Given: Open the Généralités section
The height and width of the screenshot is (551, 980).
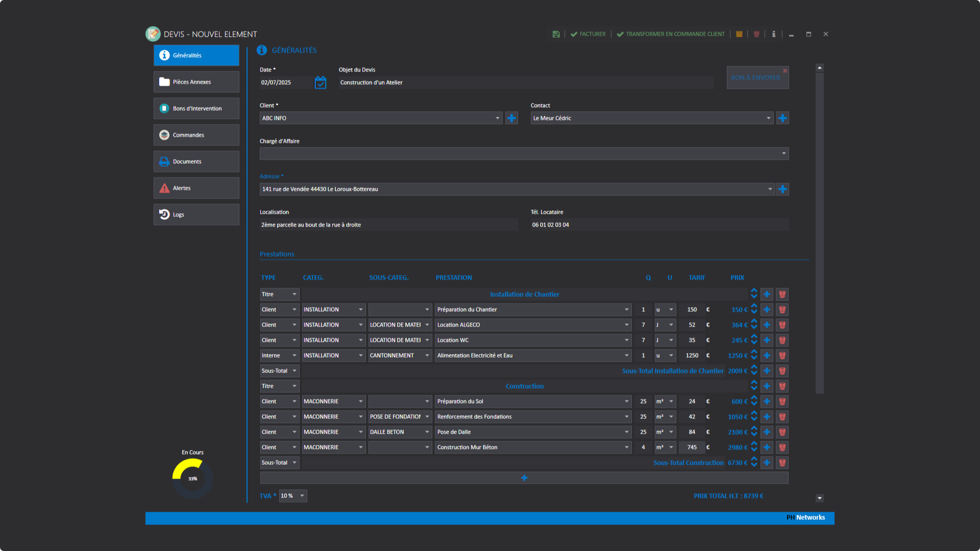Looking at the screenshot, I should [197, 55].
